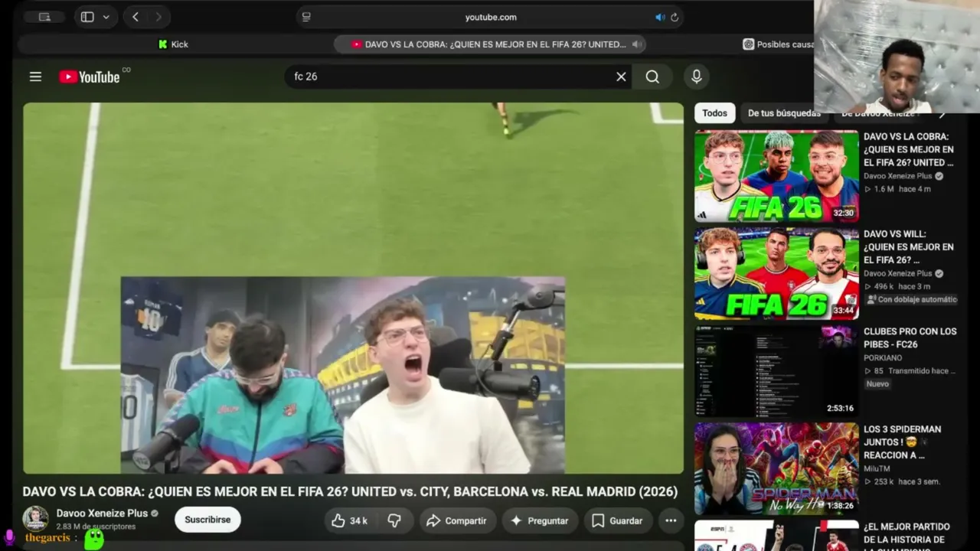Open the Preguntar AI button
Screen dimensions: 980x551
click(540, 520)
